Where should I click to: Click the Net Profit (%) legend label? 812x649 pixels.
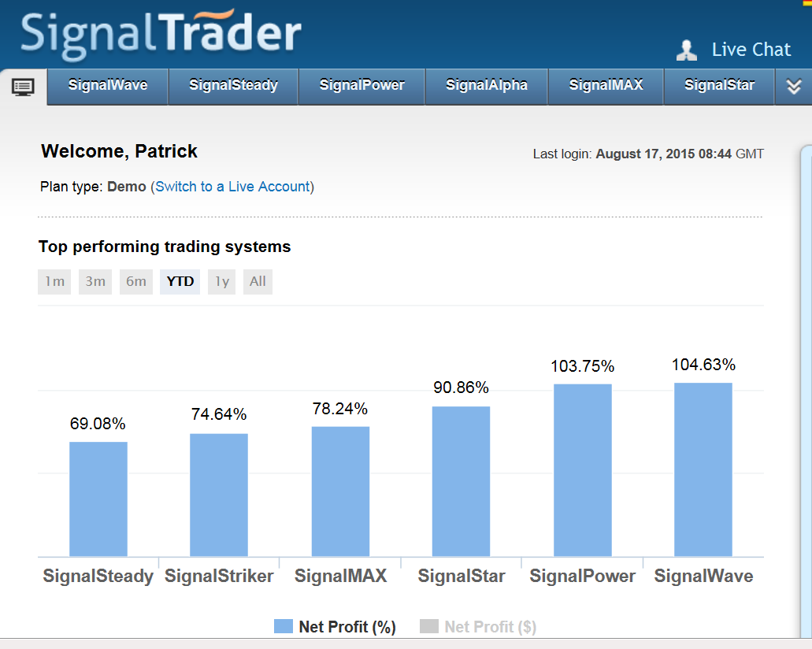(x=347, y=627)
